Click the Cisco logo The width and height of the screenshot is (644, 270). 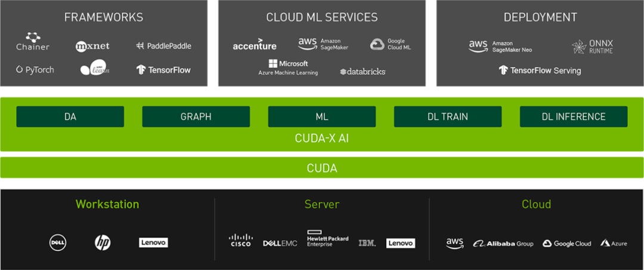point(241,240)
